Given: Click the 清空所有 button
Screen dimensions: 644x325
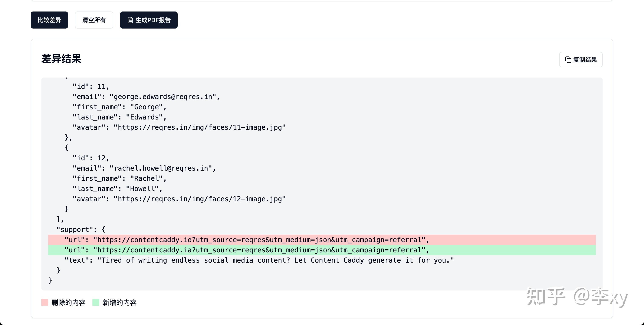Looking at the screenshot, I should 94,20.
